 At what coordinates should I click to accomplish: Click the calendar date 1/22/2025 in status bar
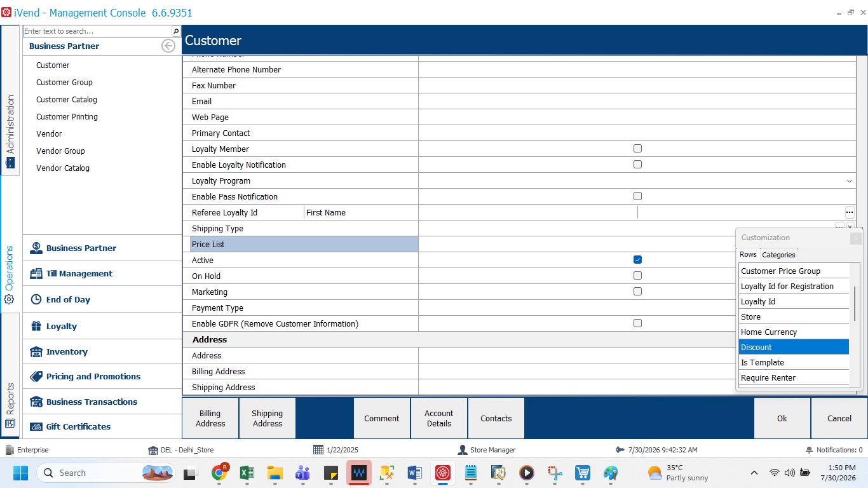(341, 450)
